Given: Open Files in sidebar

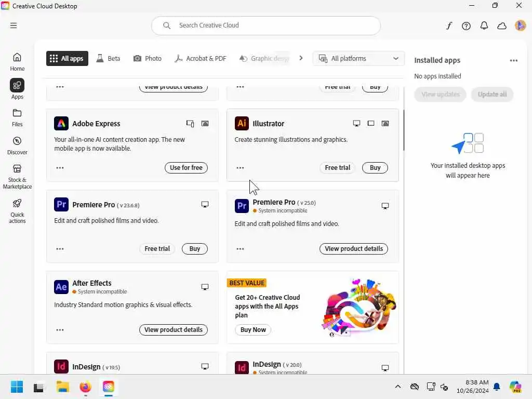Looking at the screenshot, I should [17, 118].
